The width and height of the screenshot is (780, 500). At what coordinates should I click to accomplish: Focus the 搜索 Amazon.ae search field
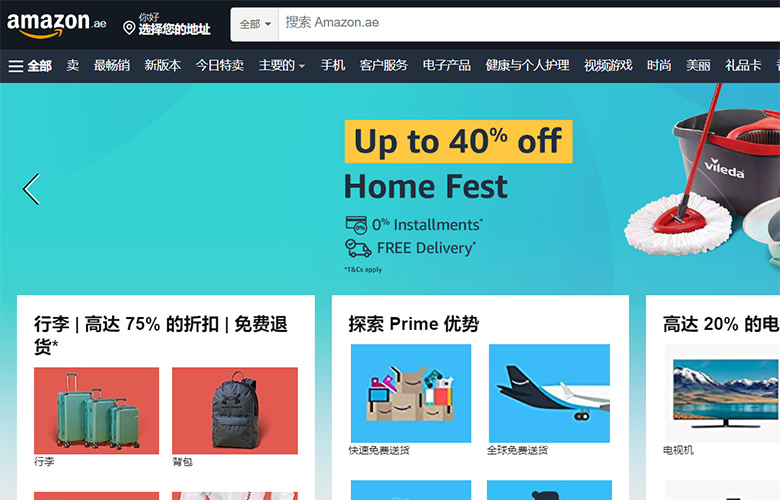point(529,24)
